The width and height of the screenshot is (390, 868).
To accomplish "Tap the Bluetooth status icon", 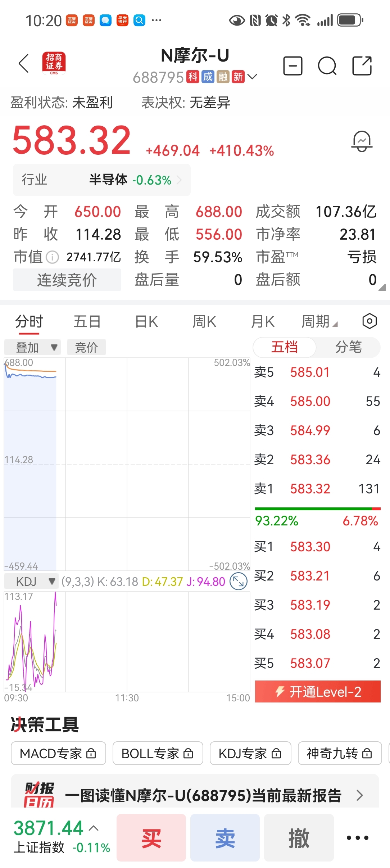I will (x=286, y=21).
